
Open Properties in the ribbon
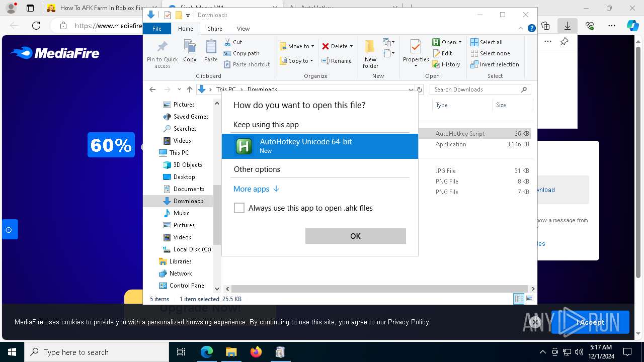coord(416,53)
